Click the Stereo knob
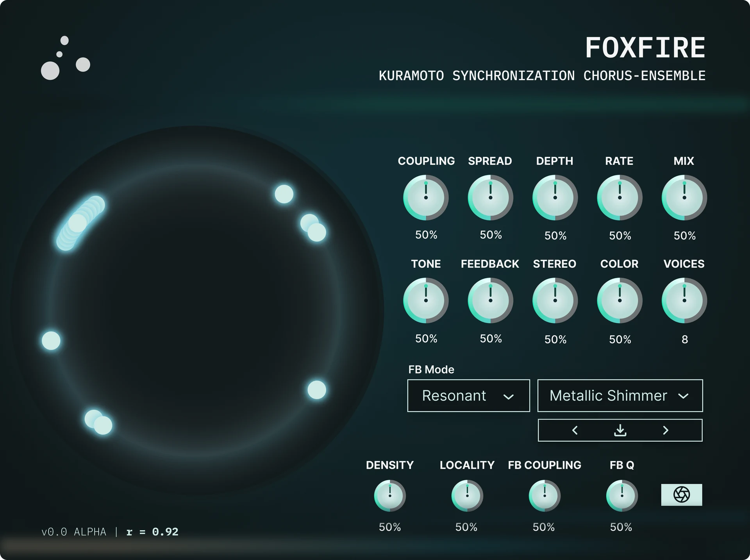Image resolution: width=750 pixels, height=560 pixels. pos(555,301)
